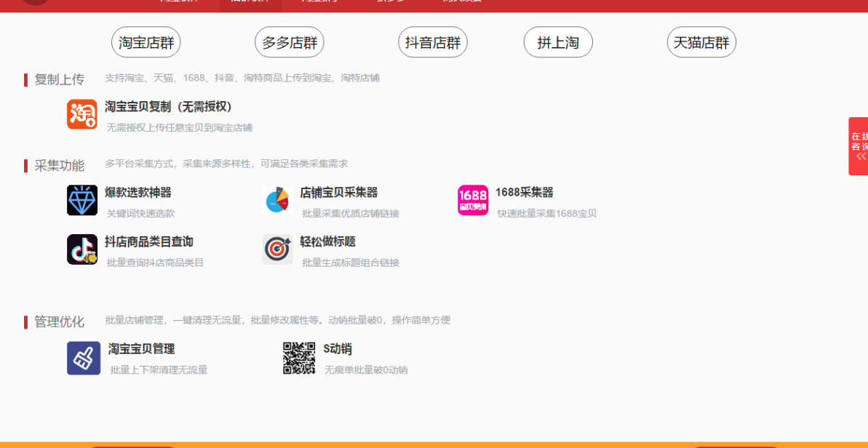Click the TikTok-style 抖店商品类目查询 icon
The width and height of the screenshot is (868, 448).
pos(82,249)
